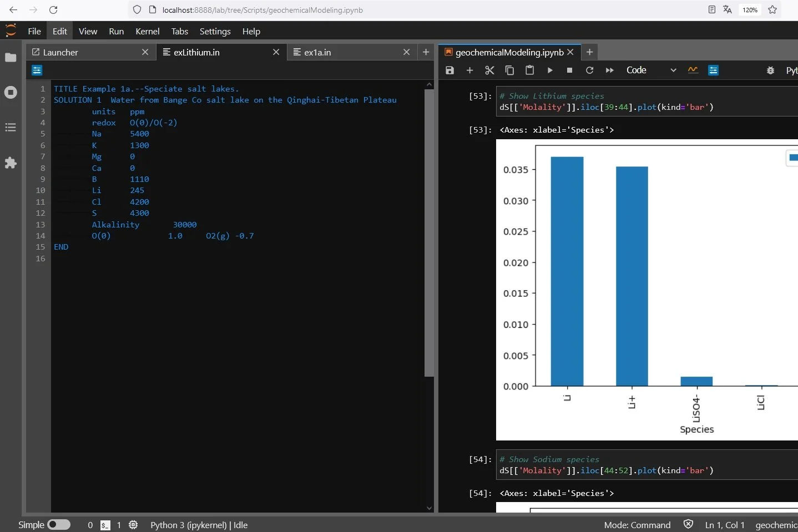Paste cell from the clipboard
Image resolution: width=798 pixels, height=532 pixels.
530,70
